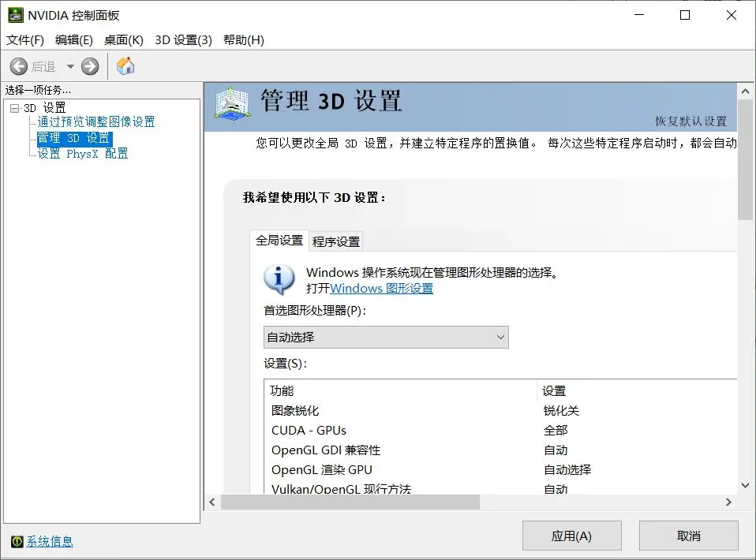This screenshot has height=560, width=756.
Task: Collapse the 3D 设置 tree node
Action: click(14, 108)
